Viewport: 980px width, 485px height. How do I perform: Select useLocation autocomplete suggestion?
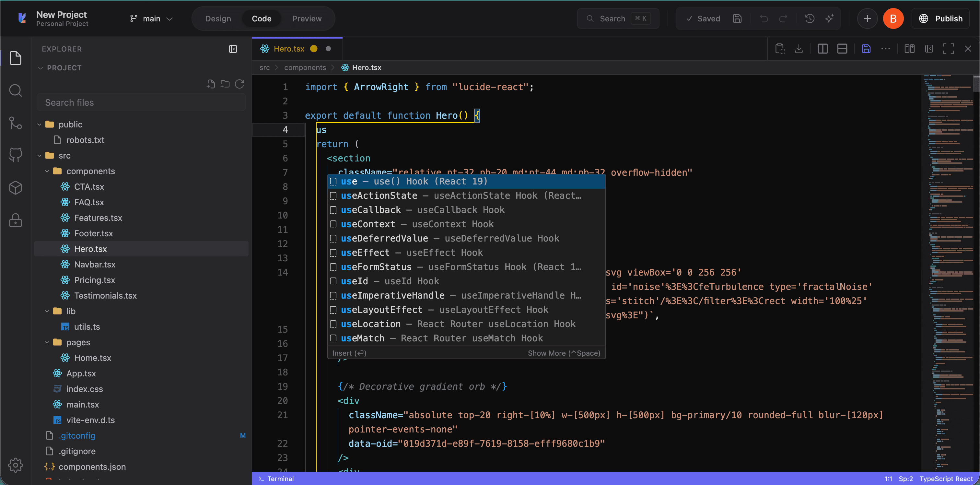pos(466,324)
